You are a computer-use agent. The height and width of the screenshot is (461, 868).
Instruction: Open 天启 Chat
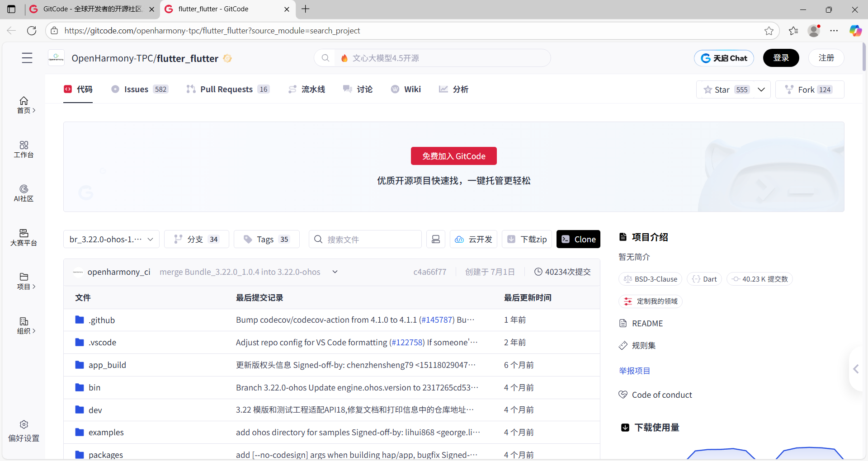tap(724, 58)
